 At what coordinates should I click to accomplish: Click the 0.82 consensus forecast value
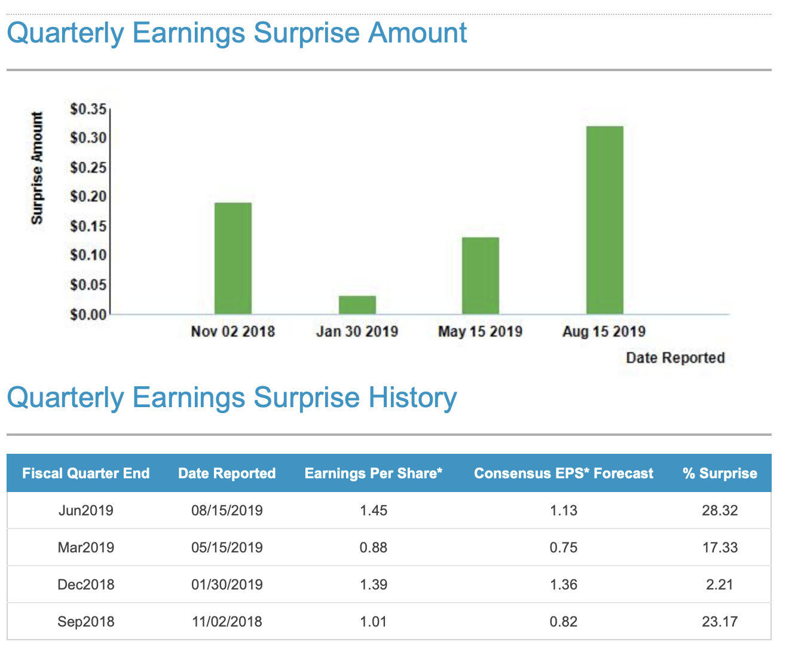[564, 622]
